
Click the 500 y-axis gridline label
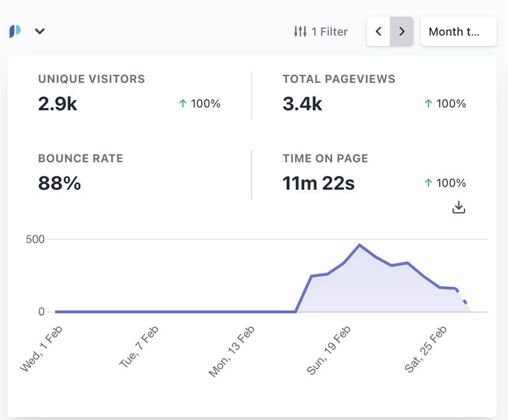tap(35, 239)
